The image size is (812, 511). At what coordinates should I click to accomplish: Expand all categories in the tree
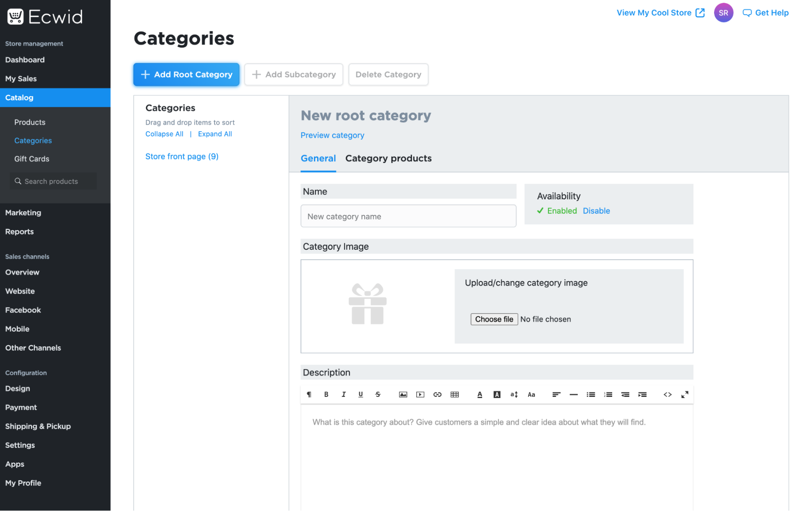click(215, 134)
